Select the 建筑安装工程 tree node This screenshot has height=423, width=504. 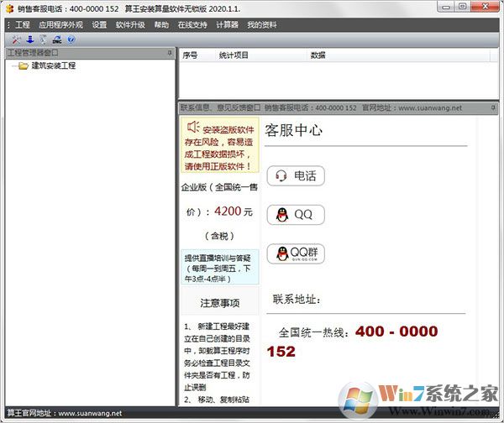click(53, 65)
